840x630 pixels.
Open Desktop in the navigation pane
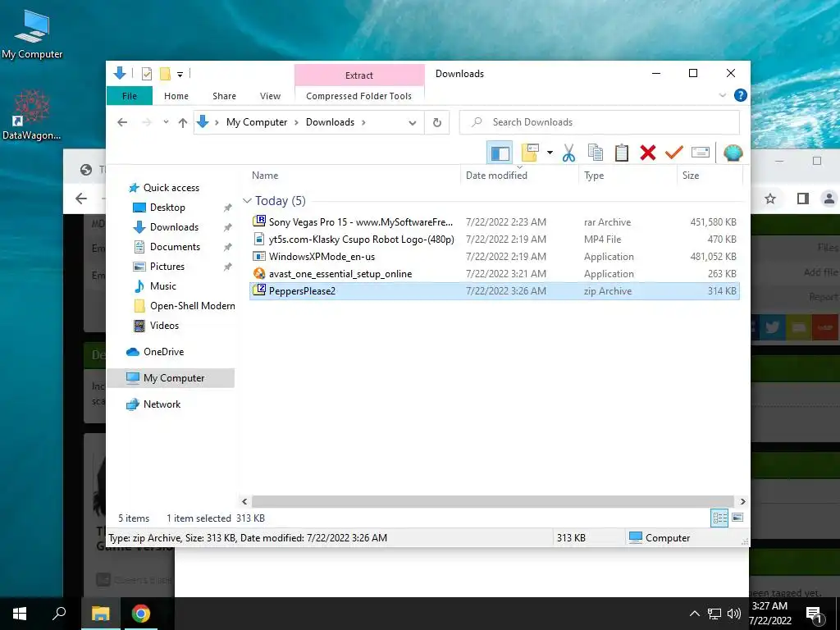167,208
